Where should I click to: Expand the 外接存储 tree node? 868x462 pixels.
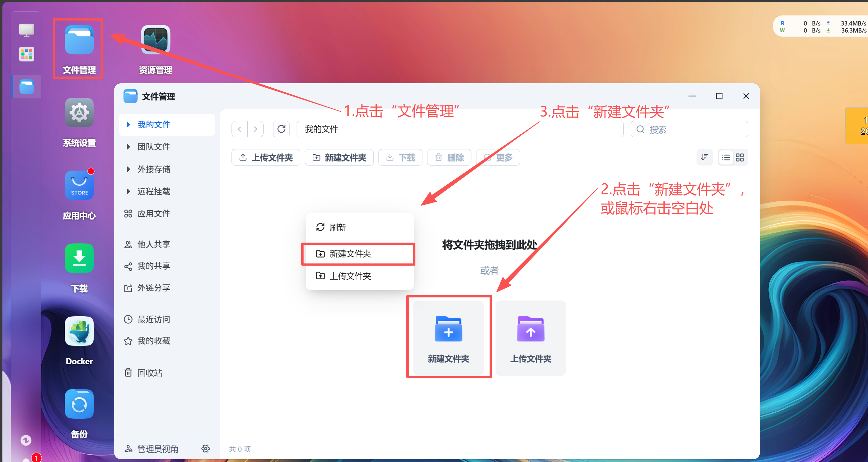tap(129, 169)
